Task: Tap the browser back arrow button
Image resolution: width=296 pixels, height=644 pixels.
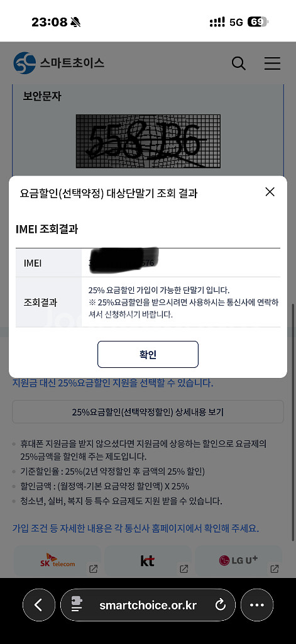Action: tap(38, 604)
